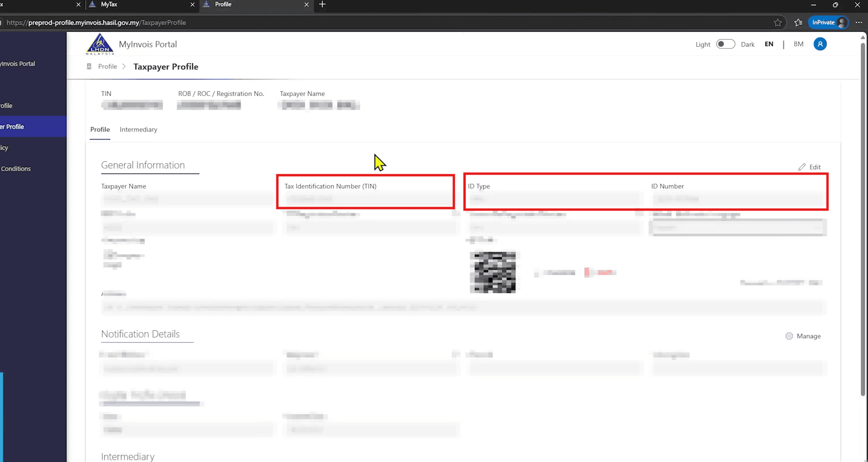Click the ID Type field
The image size is (868, 462).
[555, 199]
